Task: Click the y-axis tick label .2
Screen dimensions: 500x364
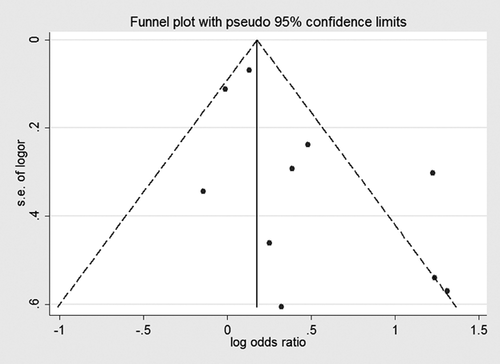Action: pyautogui.click(x=34, y=127)
